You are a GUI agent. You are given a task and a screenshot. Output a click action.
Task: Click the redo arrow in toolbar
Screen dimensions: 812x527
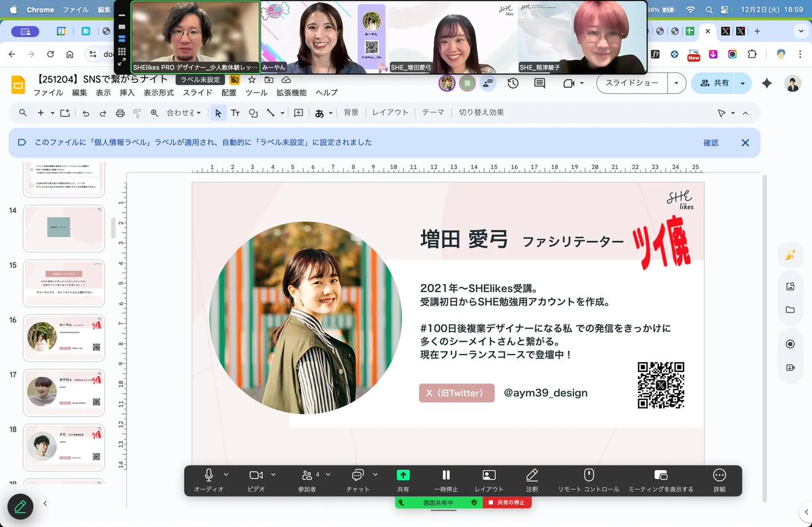[x=103, y=113]
